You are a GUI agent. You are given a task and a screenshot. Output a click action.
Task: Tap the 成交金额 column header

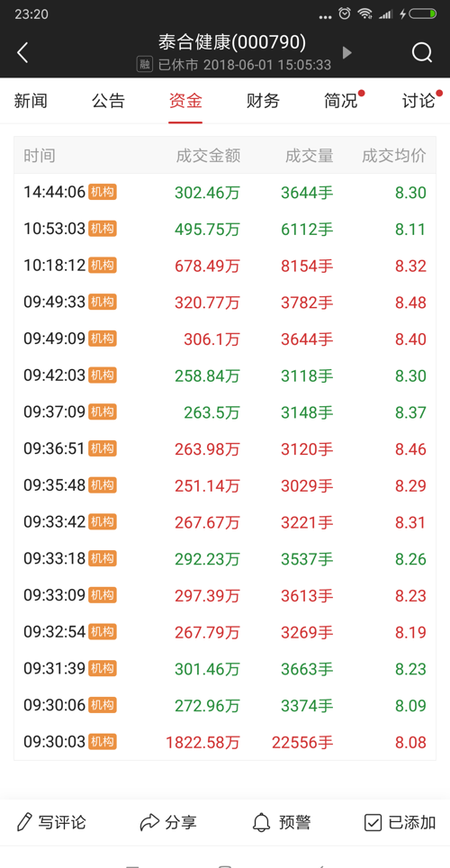208,156
